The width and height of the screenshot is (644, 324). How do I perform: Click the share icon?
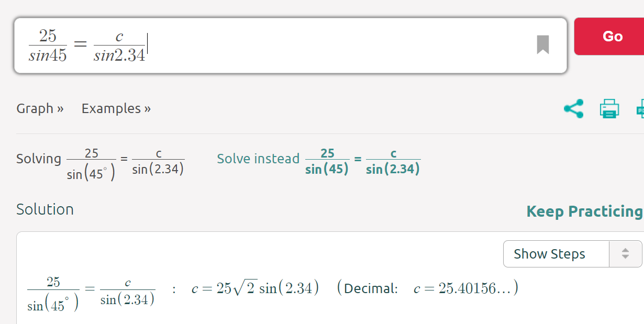[574, 109]
